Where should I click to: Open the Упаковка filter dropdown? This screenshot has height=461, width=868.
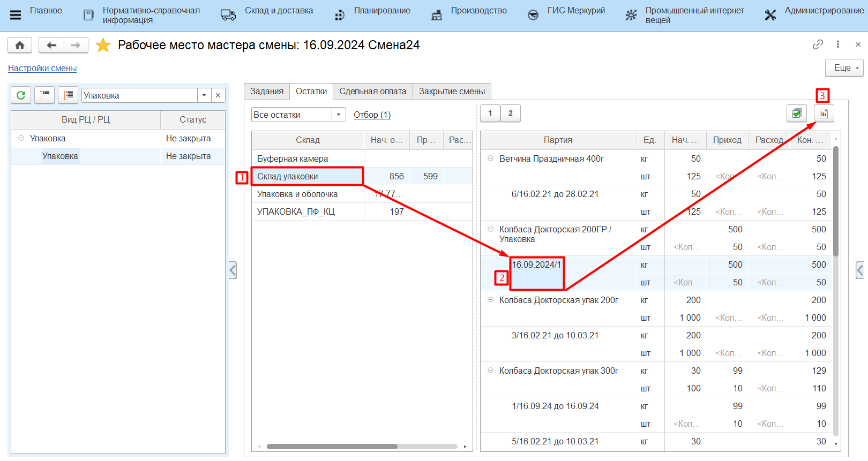point(204,95)
